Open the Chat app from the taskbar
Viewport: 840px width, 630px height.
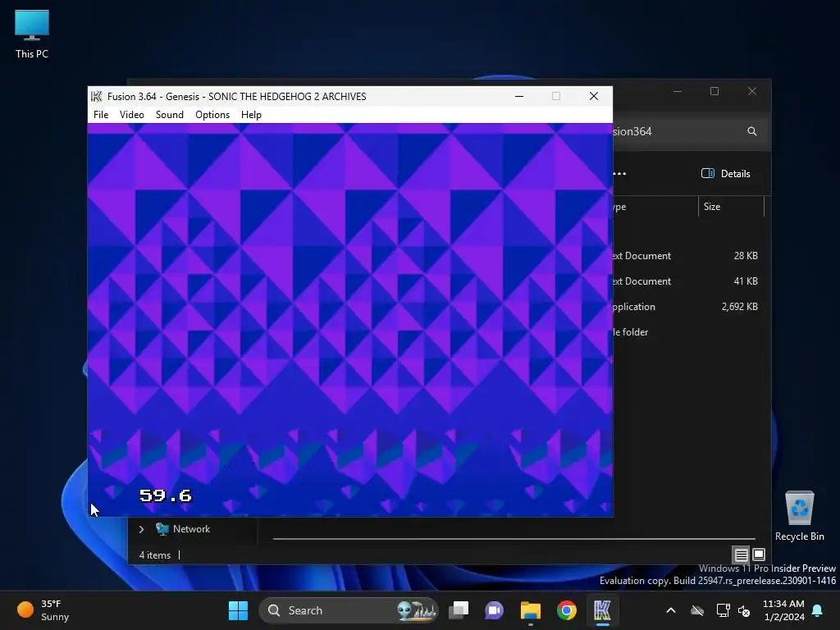point(494,610)
